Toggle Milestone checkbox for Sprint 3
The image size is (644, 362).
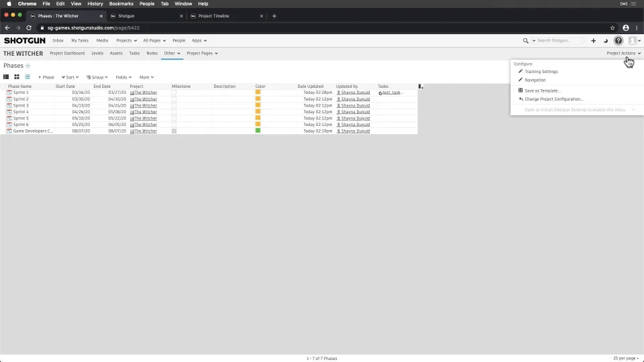click(x=174, y=105)
